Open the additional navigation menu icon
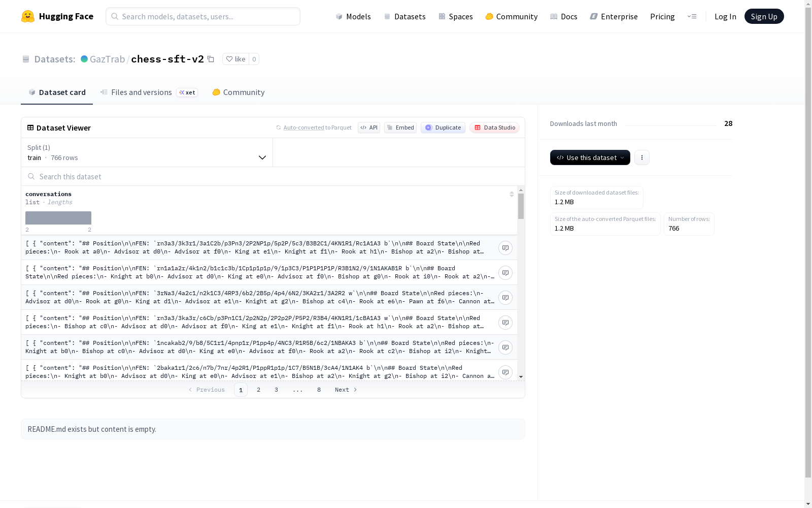 click(692, 16)
